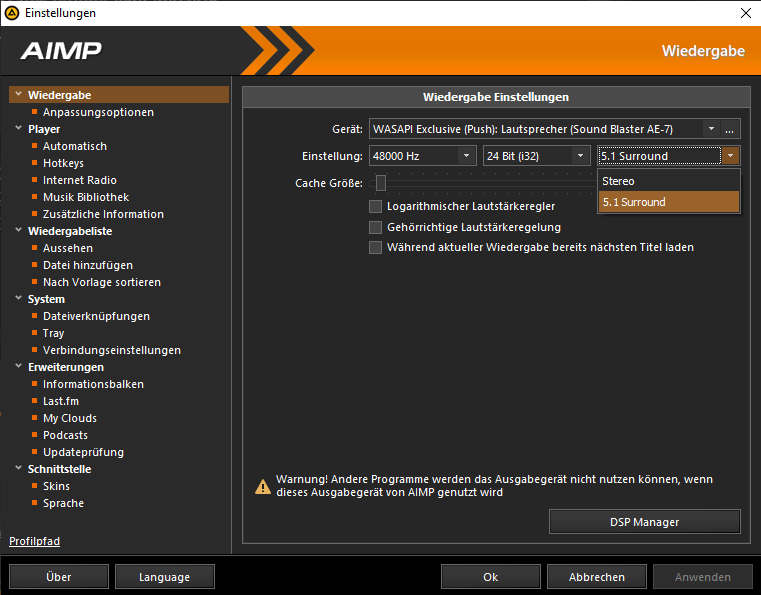Open the 48000 Hz sample rate dropdown

[466, 156]
